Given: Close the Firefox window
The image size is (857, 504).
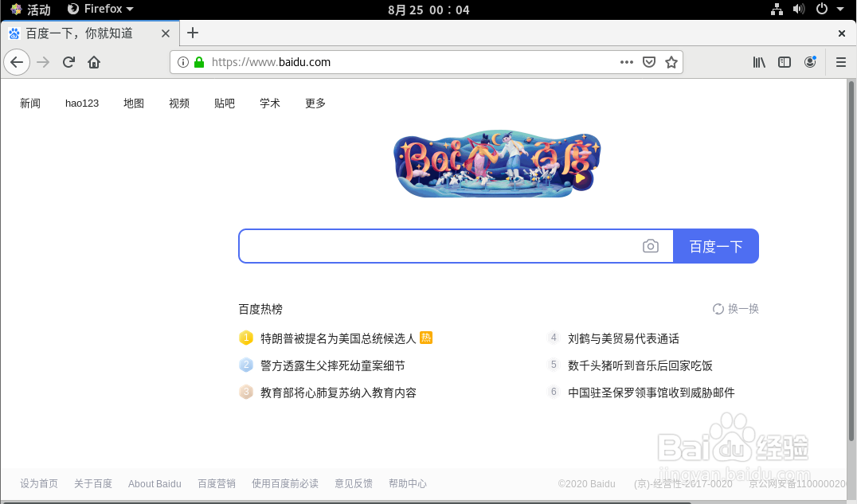Looking at the screenshot, I should (842, 33).
